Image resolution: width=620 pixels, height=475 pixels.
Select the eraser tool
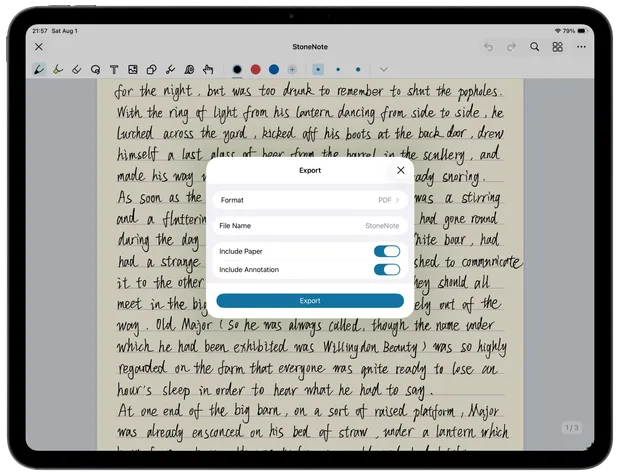pos(77,70)
